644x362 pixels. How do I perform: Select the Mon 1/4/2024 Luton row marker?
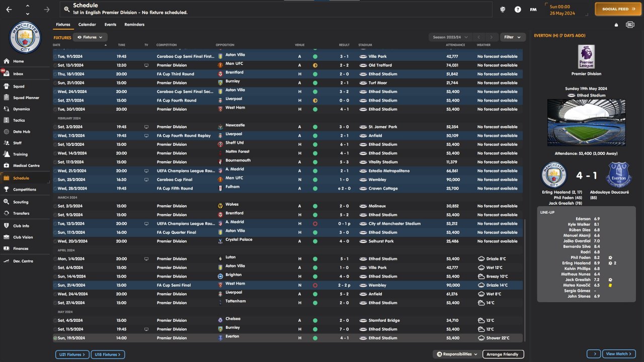pyautogui.click(x=55, y=259)
